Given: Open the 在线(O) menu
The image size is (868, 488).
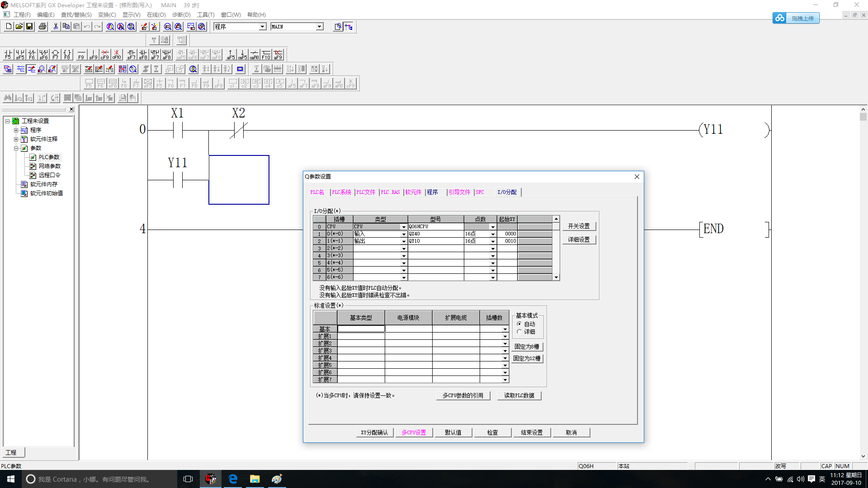Looking at the screenshot, I should (156, 15).
